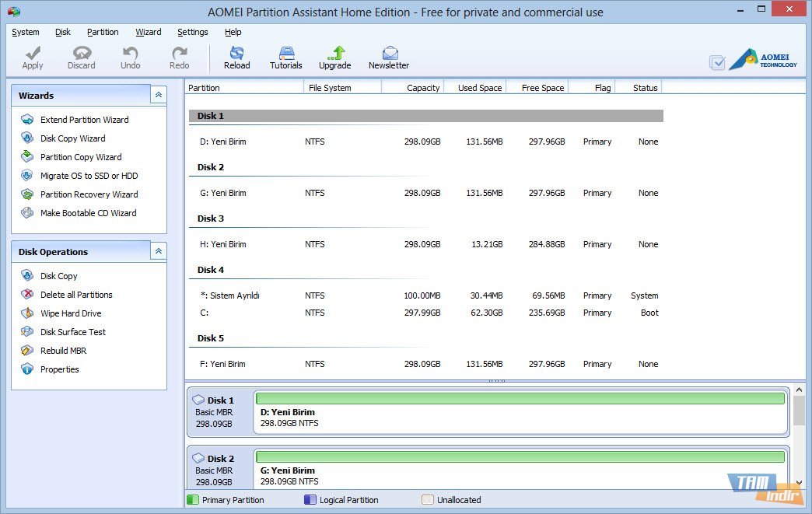Screen dimensions: 812x514
Task: Click the Rebuild MBR icon
Action: 27,351
